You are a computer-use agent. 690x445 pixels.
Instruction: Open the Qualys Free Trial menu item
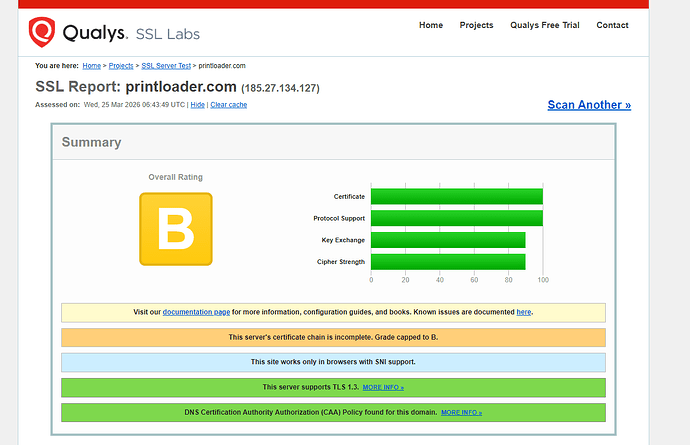click(545, 25)
